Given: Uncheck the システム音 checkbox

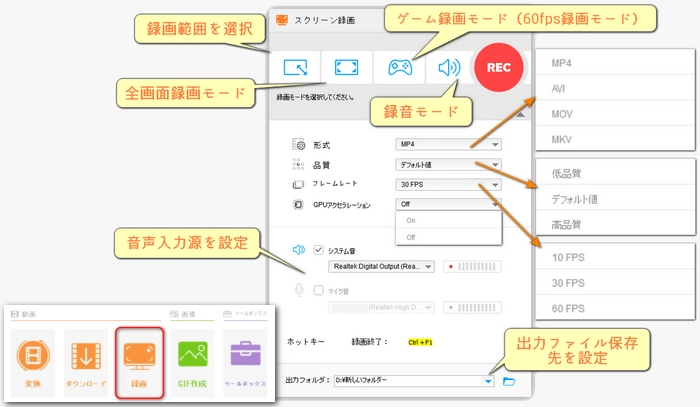Looking at the screenshot, I should [319, 250].
